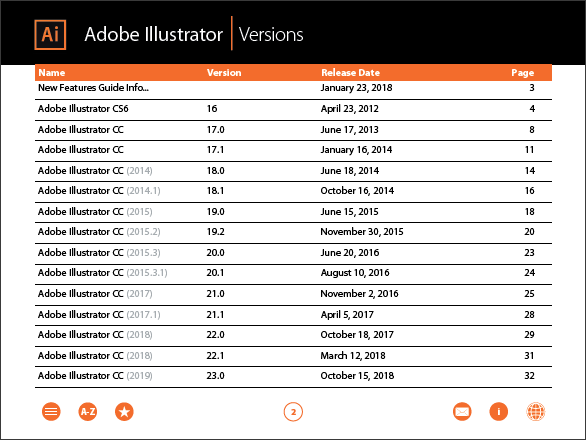Open the favorites star icon
Screen dimensions: 586x440
(124, 412)
